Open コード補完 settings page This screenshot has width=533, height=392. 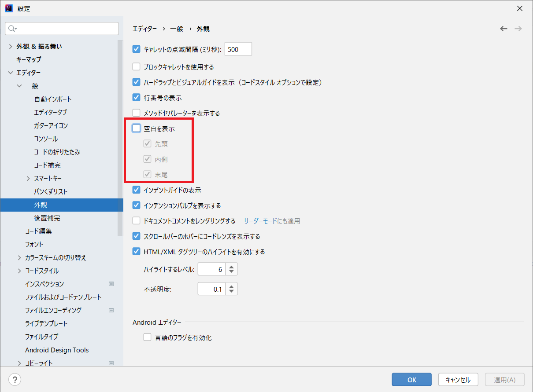pos(47,165)
